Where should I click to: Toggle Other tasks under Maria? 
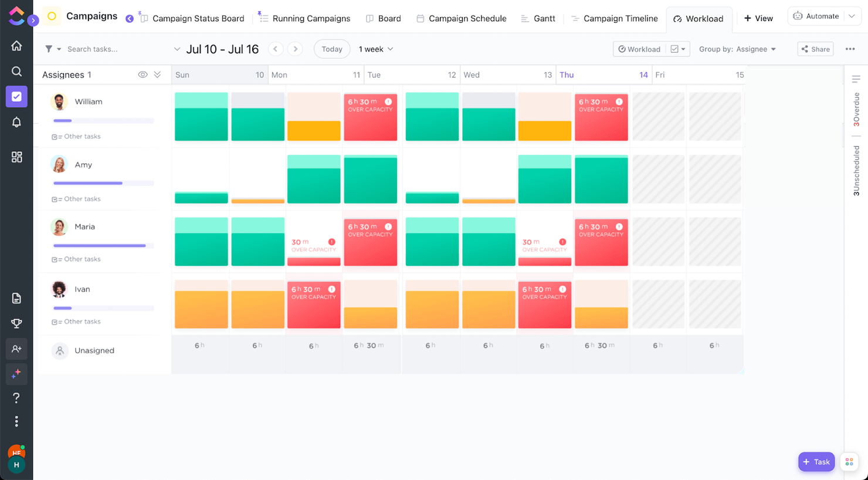76,259
